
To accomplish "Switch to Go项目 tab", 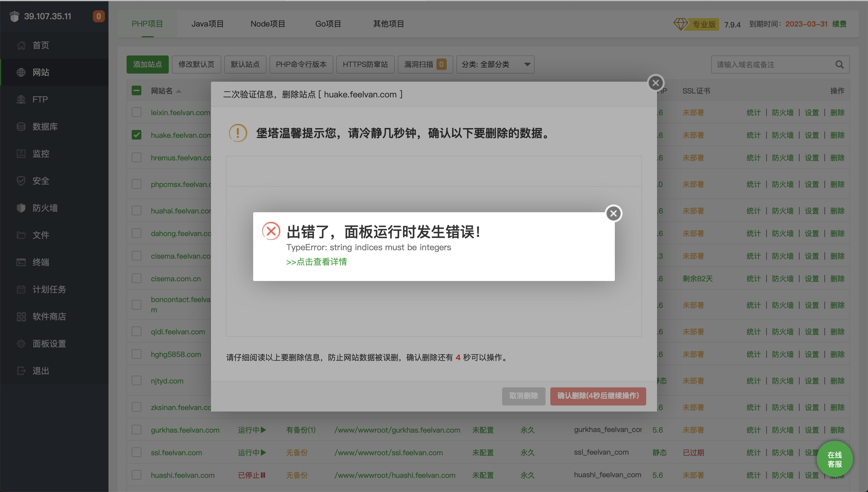I will coord(328,24).
